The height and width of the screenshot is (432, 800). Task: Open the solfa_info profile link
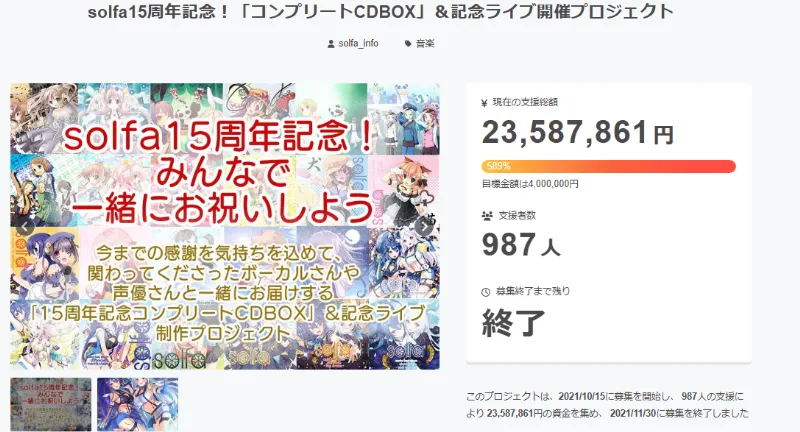pos(359,44)
